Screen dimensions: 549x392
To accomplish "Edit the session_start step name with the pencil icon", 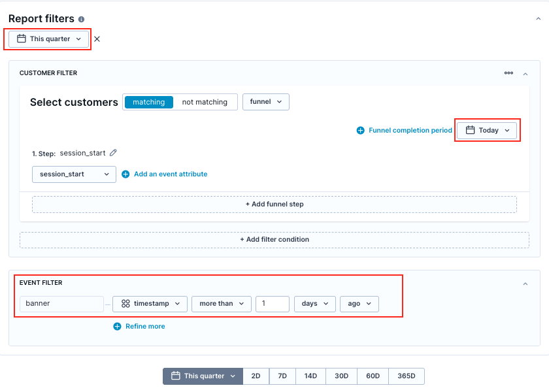I will pyautogui.click(x=113, y=153).
